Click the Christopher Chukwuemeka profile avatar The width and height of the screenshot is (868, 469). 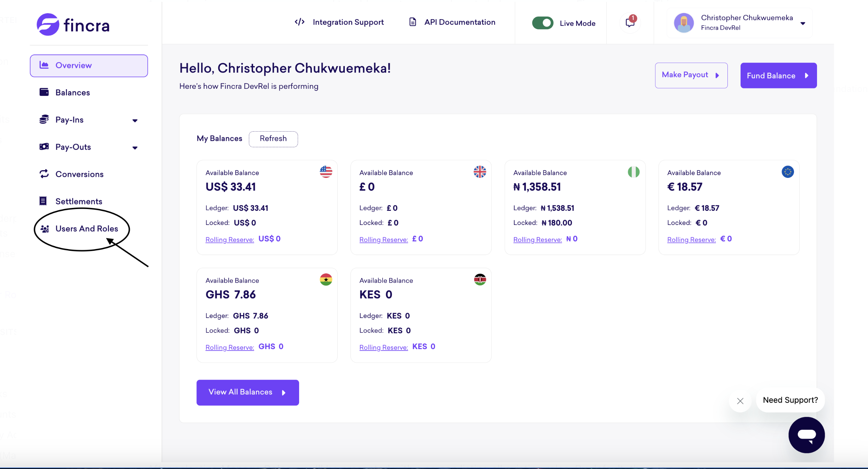tap(684, 23)
